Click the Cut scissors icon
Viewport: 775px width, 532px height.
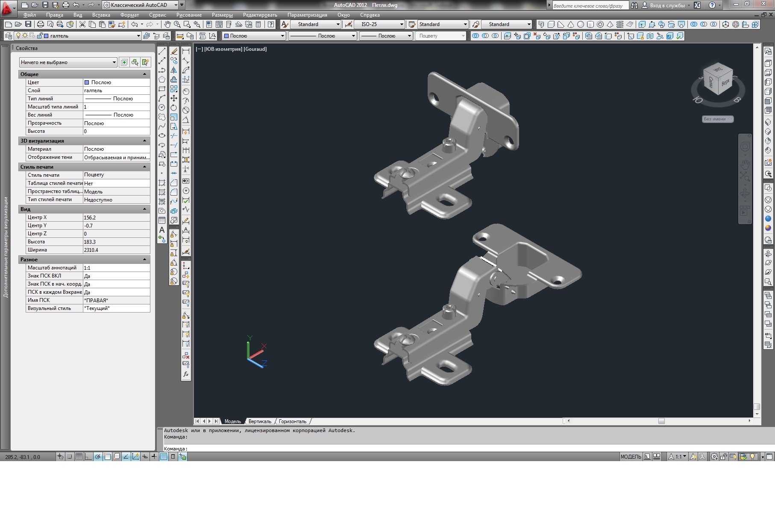(x=82, y=24)
